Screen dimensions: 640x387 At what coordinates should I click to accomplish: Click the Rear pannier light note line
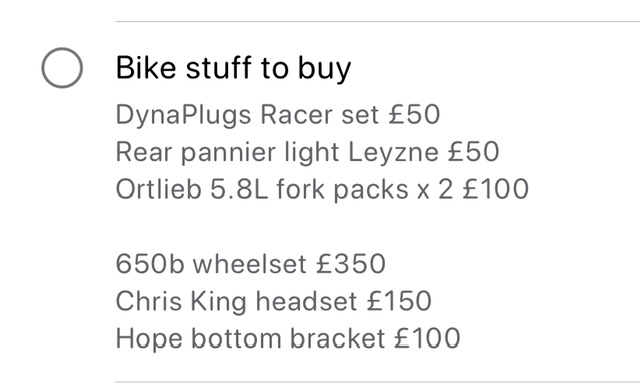[307, 153]
